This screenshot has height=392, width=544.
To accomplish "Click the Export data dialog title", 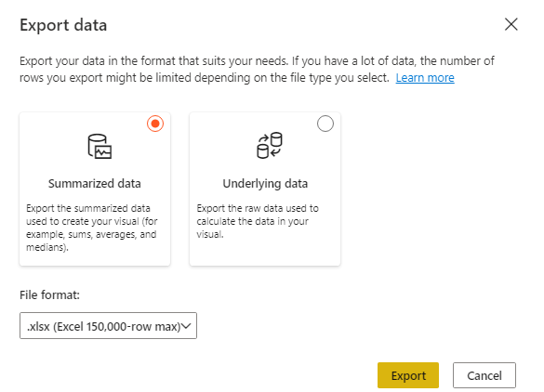I will click(x=63, y=25).
